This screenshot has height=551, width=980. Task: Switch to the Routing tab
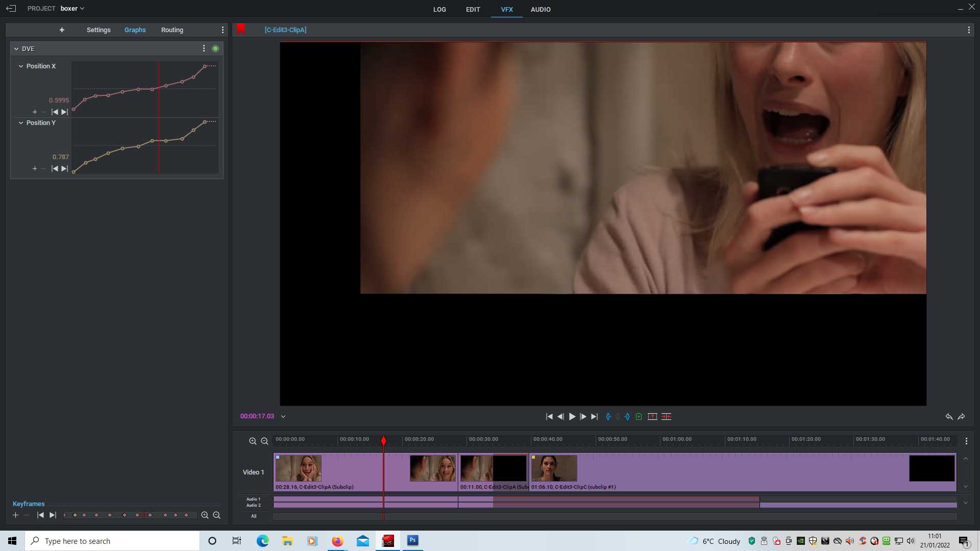point(172,30)
